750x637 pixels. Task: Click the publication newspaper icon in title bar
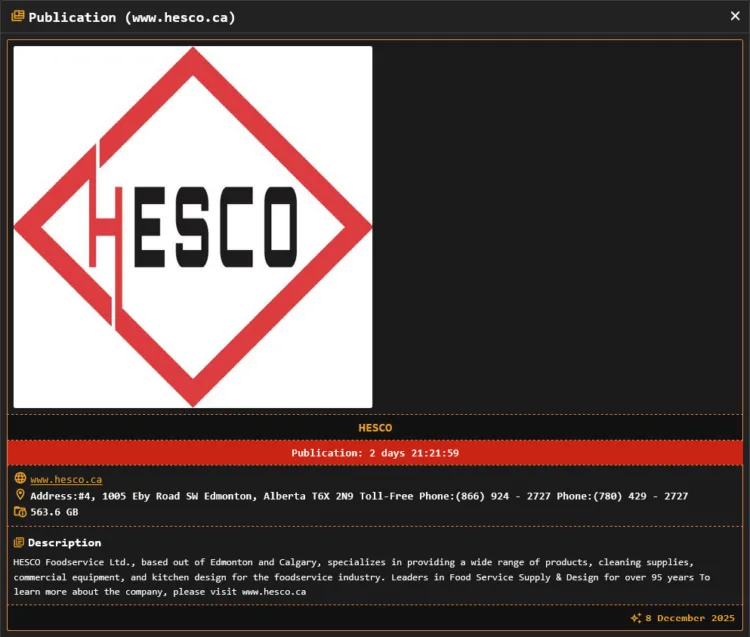[18, 16]
